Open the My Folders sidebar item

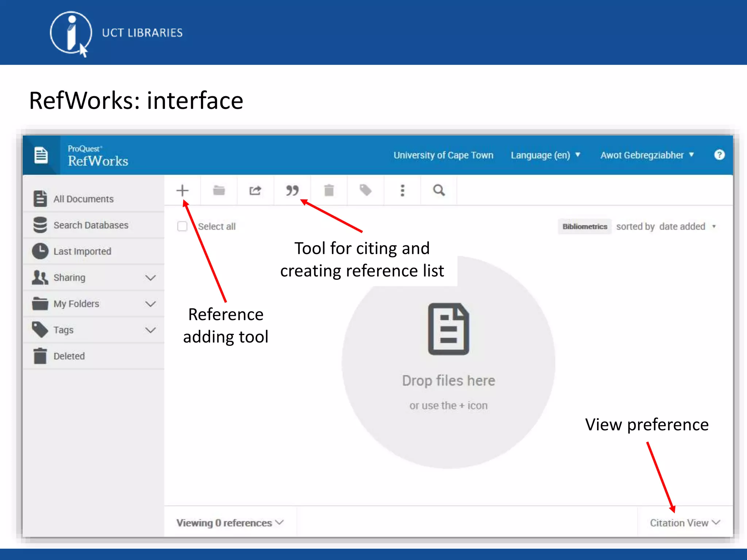tap(93, 304)
